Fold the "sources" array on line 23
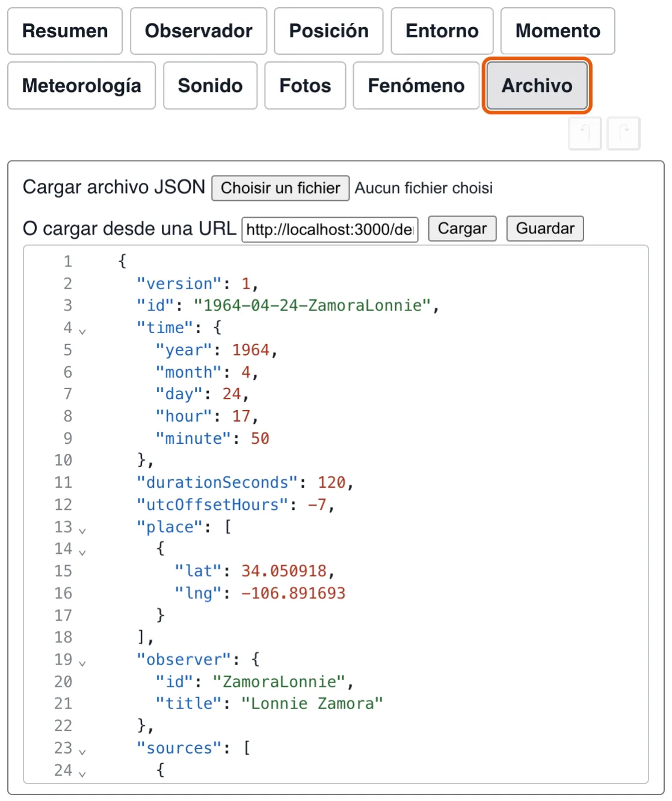Image resolution: width=672 pixels, height=801 pixels. (x=82, y=751)
